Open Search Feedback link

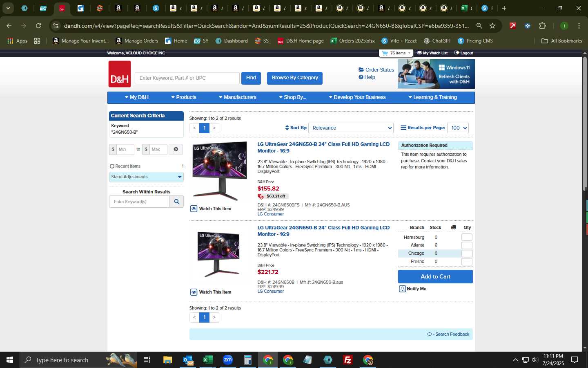point(448,334)
